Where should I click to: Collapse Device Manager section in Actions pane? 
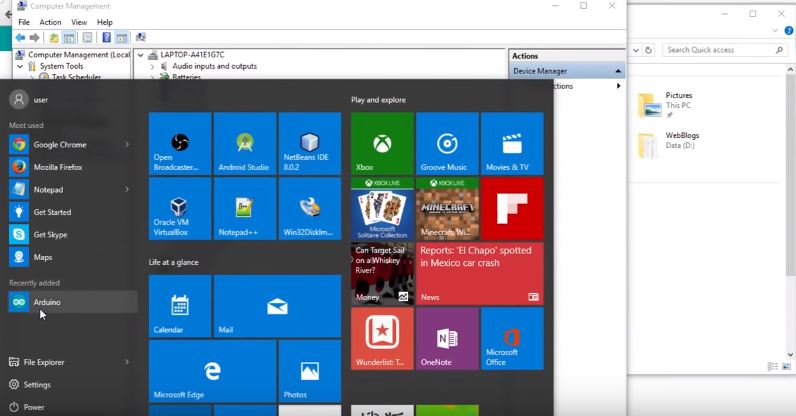click(618, 71)
